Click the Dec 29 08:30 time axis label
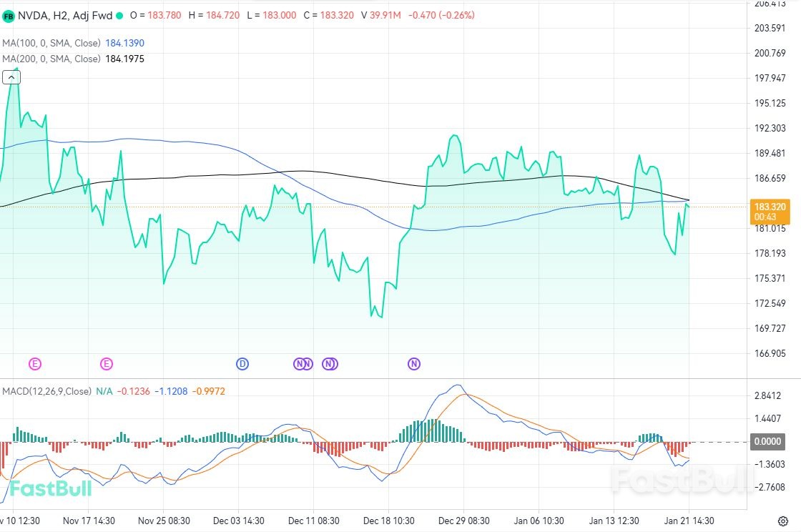Screen dimensions: 801x532 coord(464,521)
